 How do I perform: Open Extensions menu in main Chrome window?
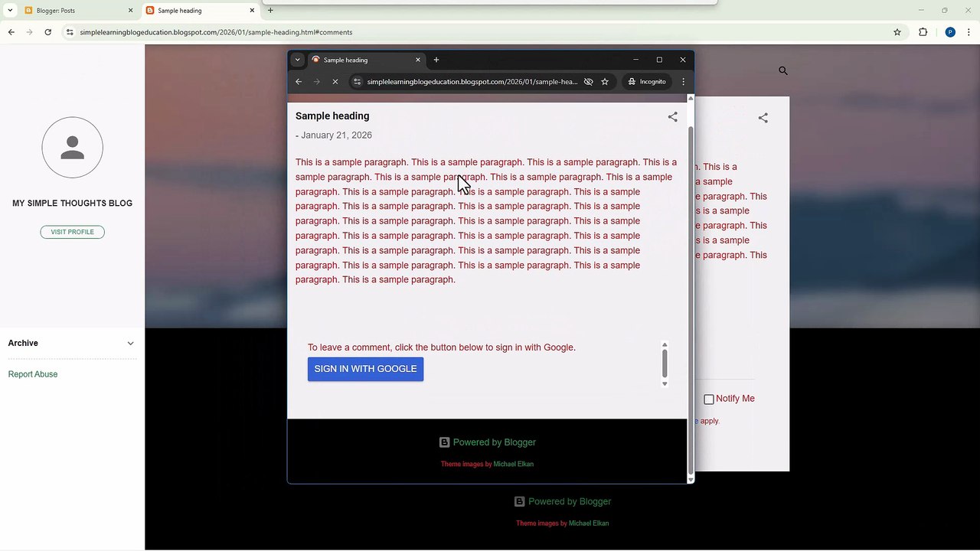pos(923,32)
